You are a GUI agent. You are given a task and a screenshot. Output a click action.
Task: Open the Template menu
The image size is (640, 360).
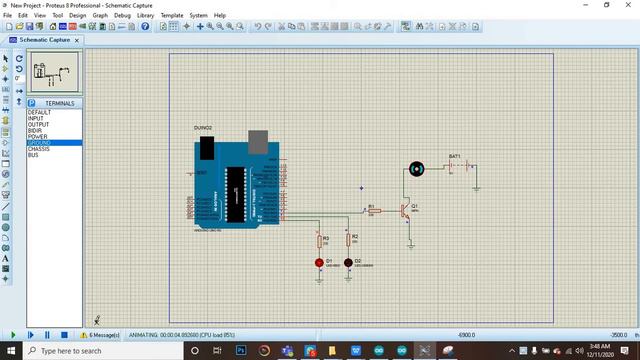pyautogui.click(x=172, y=15)
